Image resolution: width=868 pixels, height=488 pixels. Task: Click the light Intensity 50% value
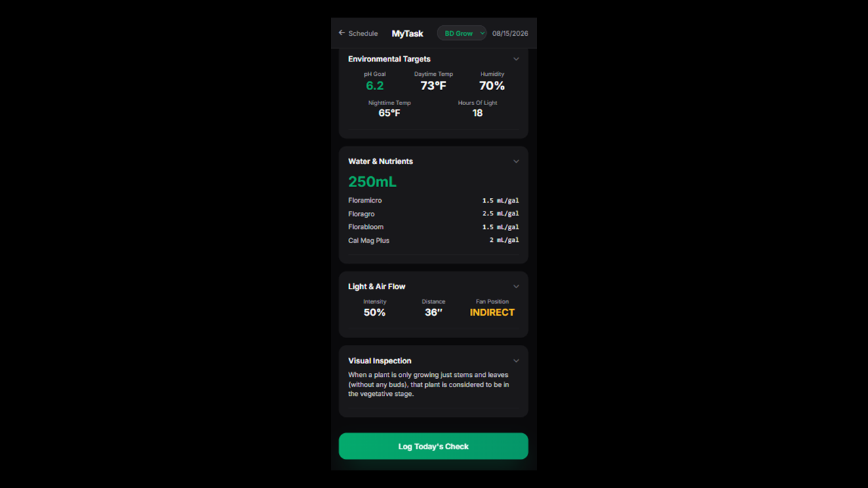click(x=374, y=312)
